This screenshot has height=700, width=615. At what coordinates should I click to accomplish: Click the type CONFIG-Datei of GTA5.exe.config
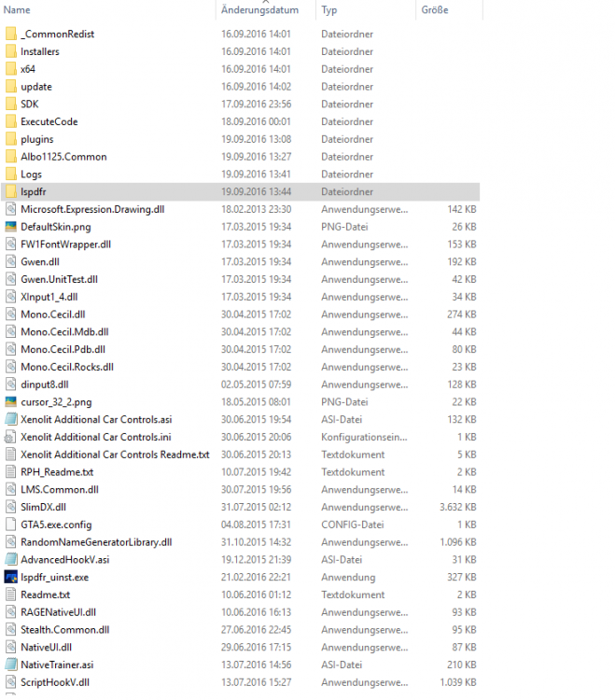(x=352, y=525)
